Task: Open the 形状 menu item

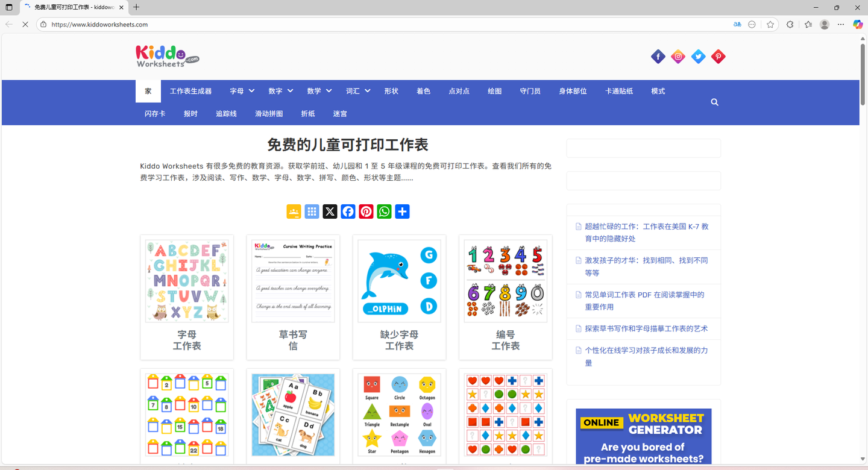Action: click(391, 91)
